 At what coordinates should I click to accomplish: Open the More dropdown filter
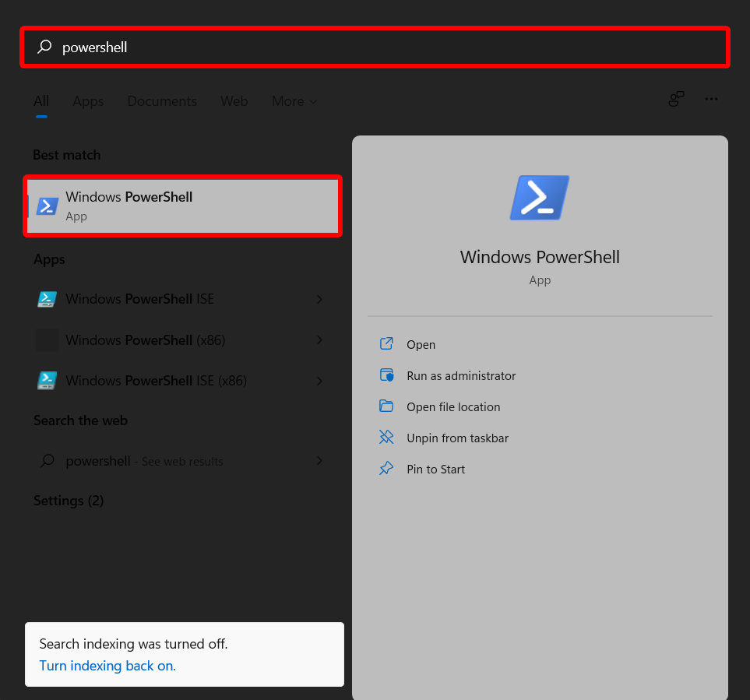(x=294, y=101)
